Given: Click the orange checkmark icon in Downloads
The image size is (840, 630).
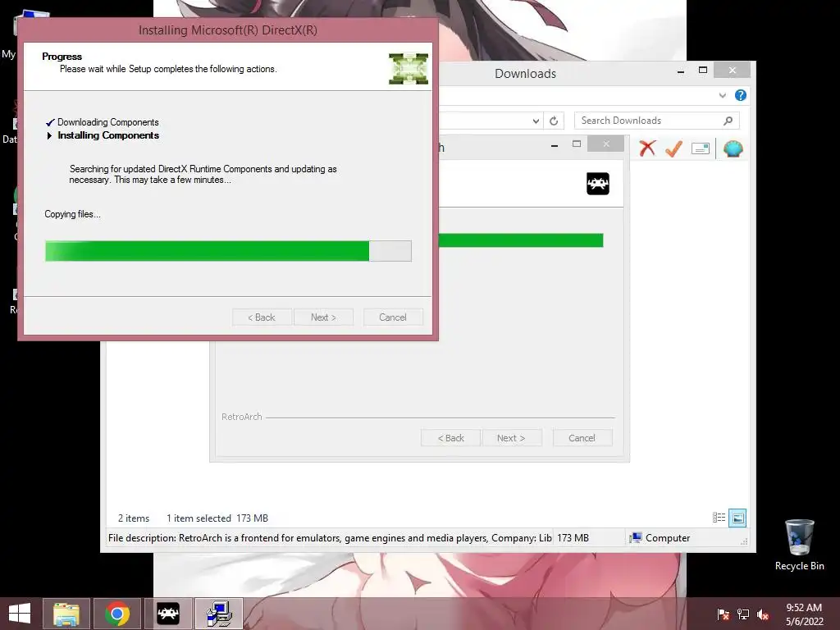Looking at the screenshot, I should coord(674,148).
